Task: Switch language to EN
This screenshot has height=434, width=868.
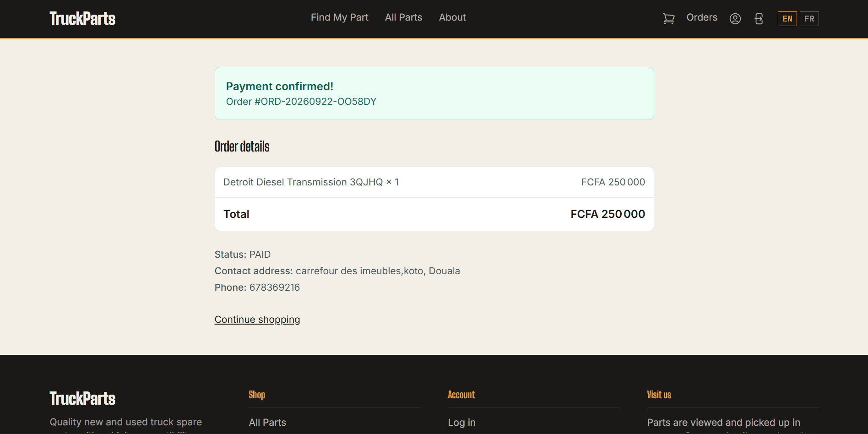Action: point(787,19)
